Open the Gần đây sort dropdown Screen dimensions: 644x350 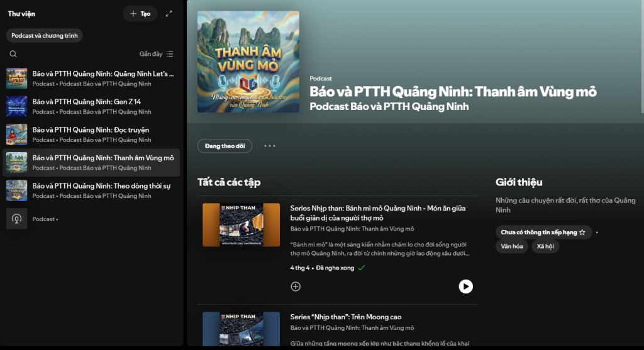pyautogui.click(x=157, y=54)
